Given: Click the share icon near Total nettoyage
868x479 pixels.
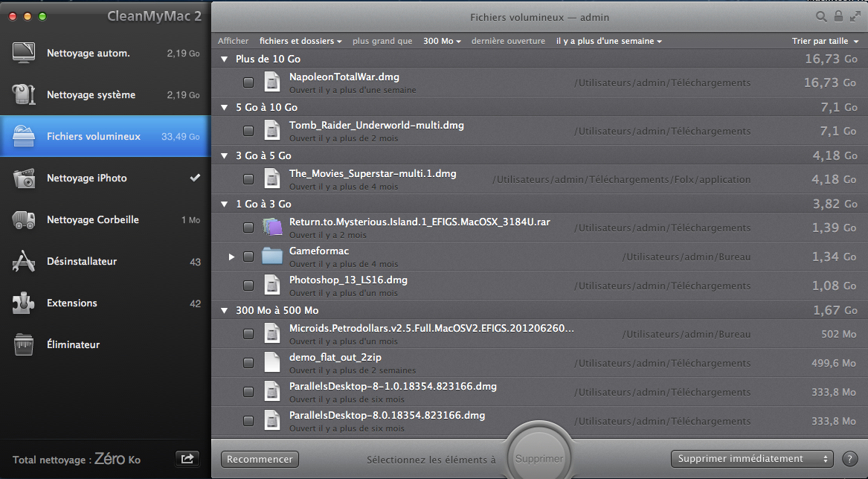Looking at the screenshot, I should click(187, 458).
